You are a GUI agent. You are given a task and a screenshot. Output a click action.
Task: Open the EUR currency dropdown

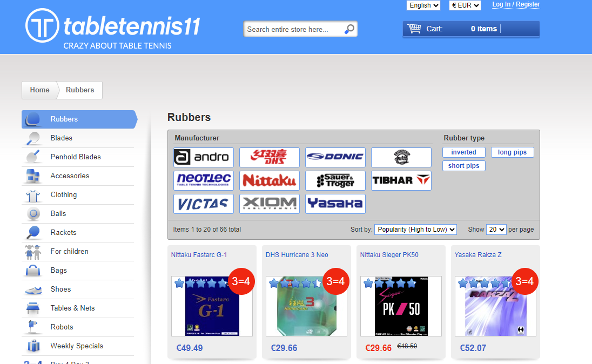tap(465, 5)
